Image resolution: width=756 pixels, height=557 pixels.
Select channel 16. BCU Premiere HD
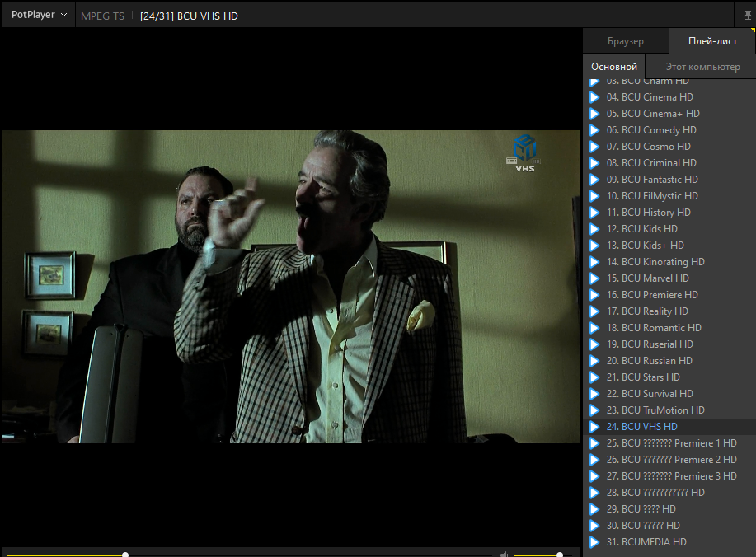(x=669, y=295)
